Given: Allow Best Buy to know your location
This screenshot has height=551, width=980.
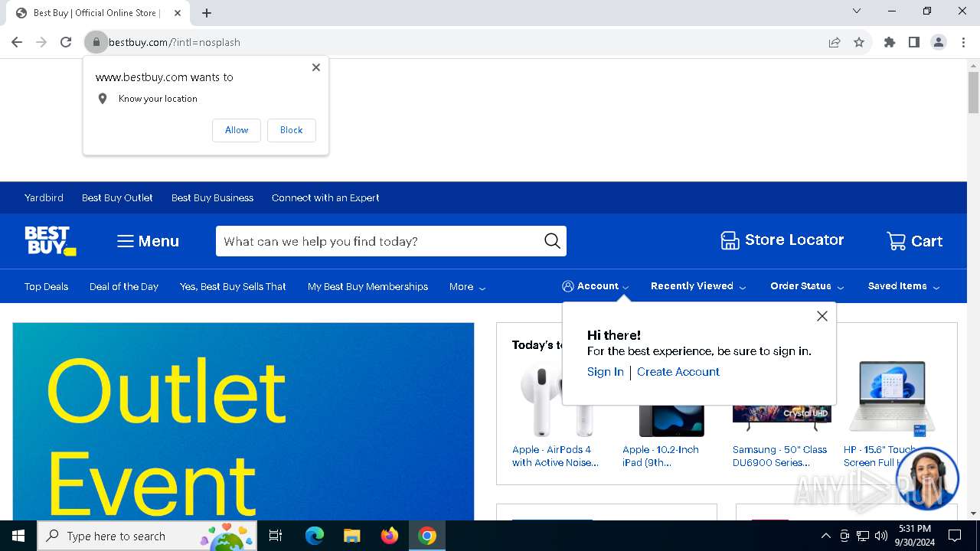Looking at the screenshot, I should click(237, 130).
